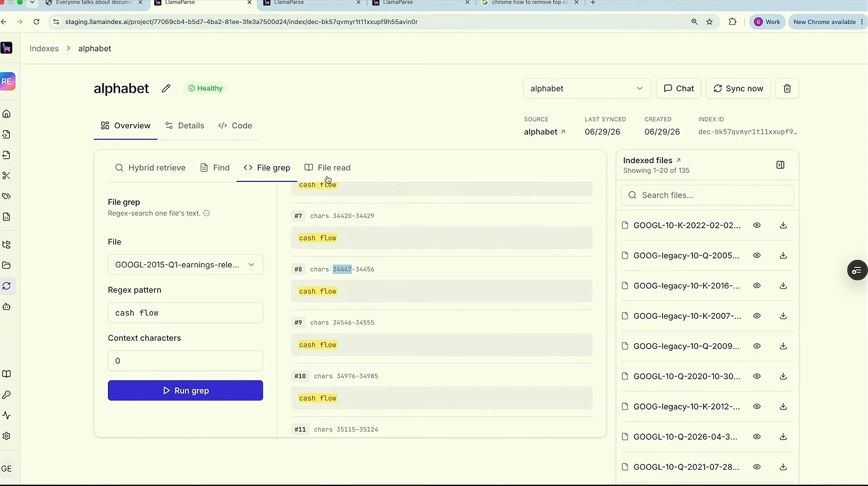This screenshot has height=486, width=868.
Task: Open the alphabet dropdown beside the Chat button
Action: 587,89
